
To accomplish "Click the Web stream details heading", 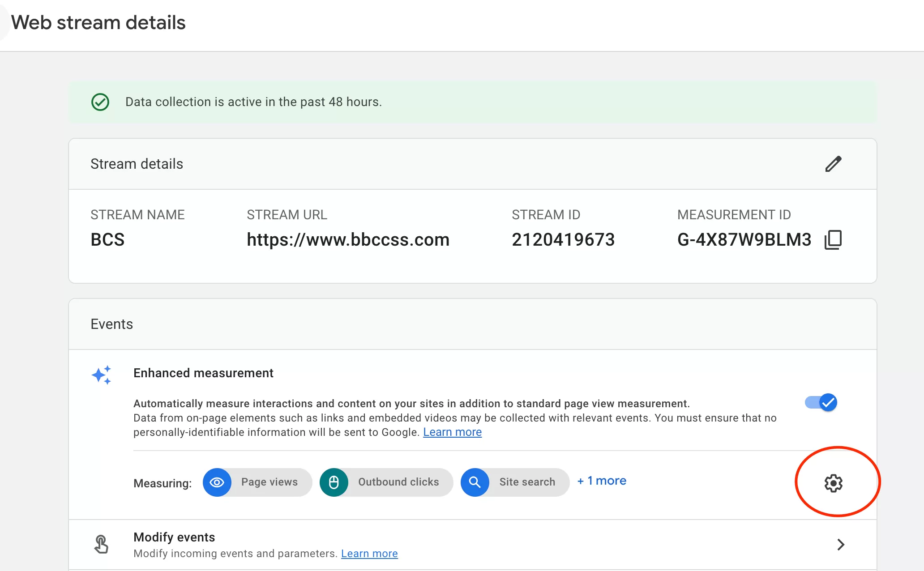I will click(98, 22).
